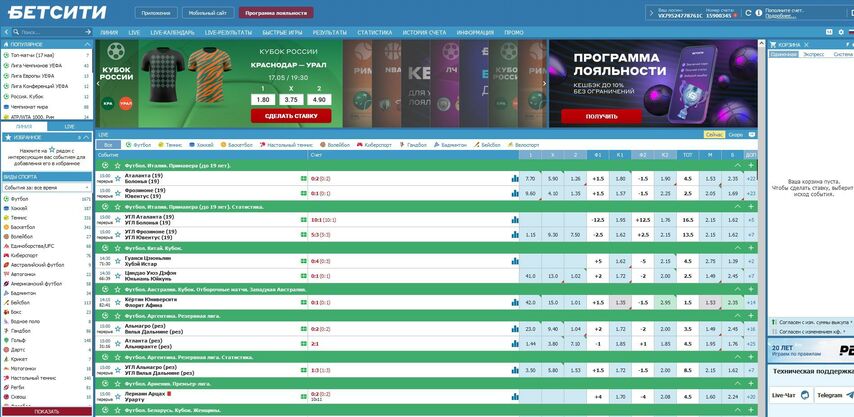Switch sidebar to the LIVE tab
The image size is (854, 417).
click(x=70, y=126)
